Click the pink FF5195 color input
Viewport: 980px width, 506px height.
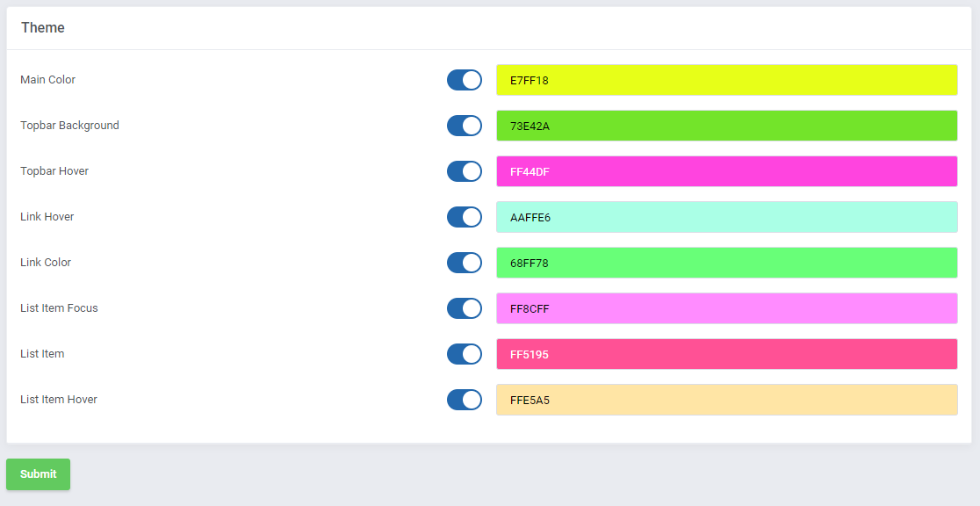(726, 354)
